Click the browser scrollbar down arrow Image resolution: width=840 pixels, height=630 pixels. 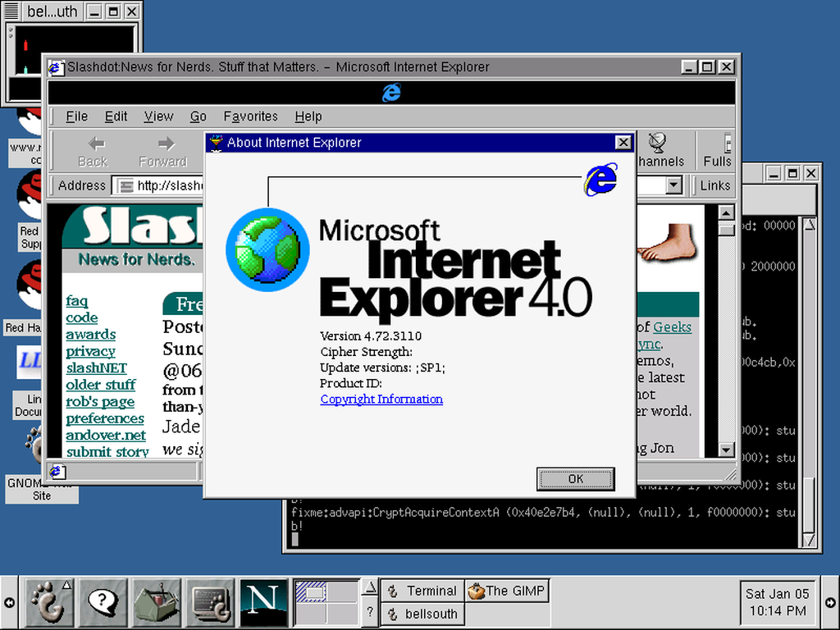[726, 450]
